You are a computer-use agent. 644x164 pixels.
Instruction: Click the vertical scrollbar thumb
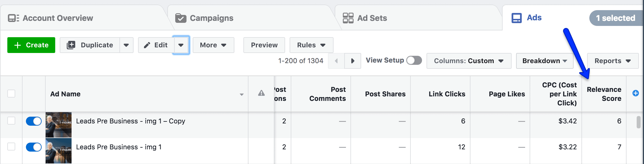click(x=639, y=122)
